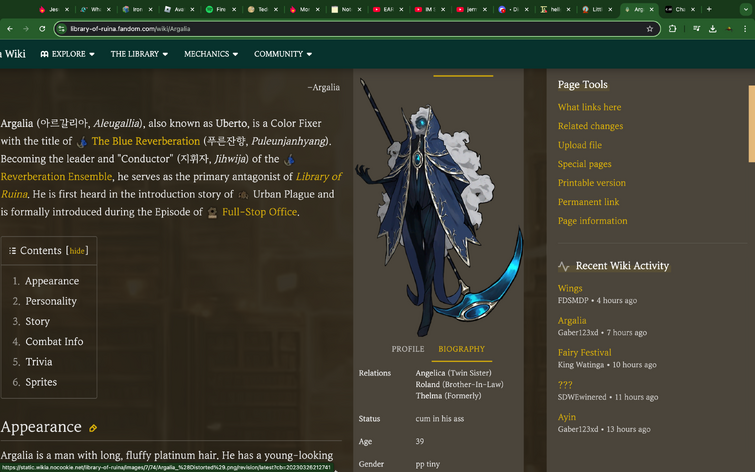Image resolution: width=755 pixels, height=472 pixels.
Task: Hide the Contents table
Action: coord(77,251)
